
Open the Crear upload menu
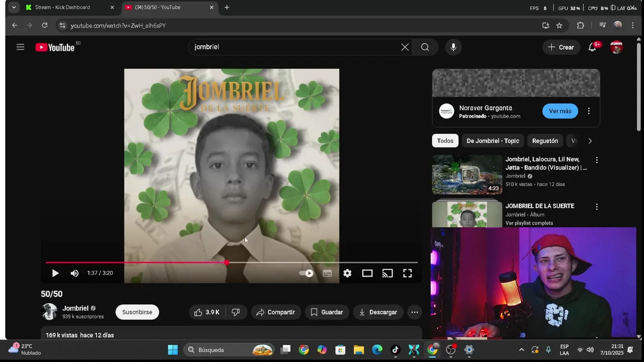click(x=561, y=47)
